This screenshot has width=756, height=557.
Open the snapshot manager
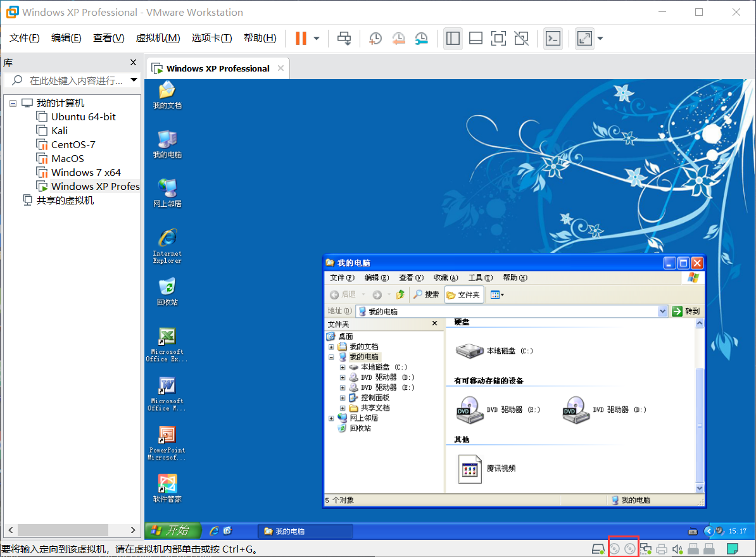(420, 39)
